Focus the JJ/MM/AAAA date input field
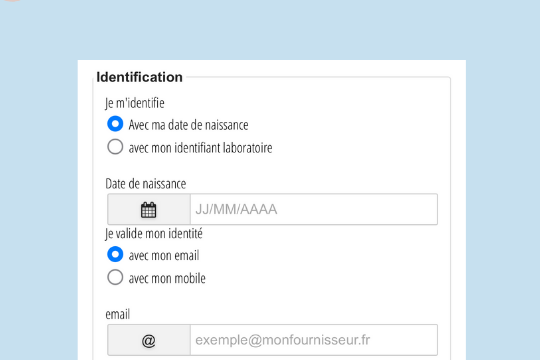The height and width of the screenshot is (360, 540). [314, 209]
